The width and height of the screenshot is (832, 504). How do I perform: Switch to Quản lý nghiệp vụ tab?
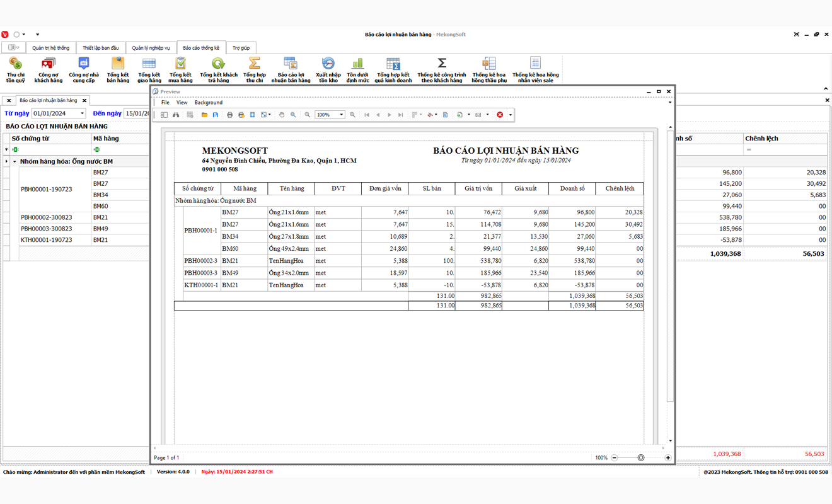pos(151,48)
